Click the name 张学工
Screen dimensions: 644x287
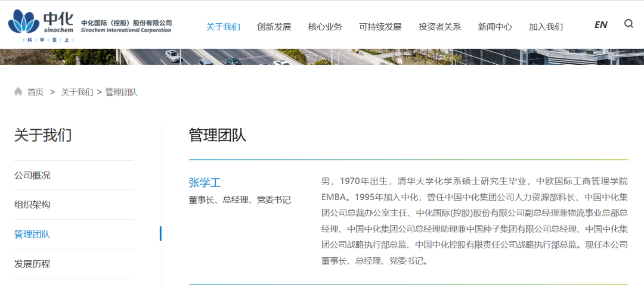[x=205, y=182]
